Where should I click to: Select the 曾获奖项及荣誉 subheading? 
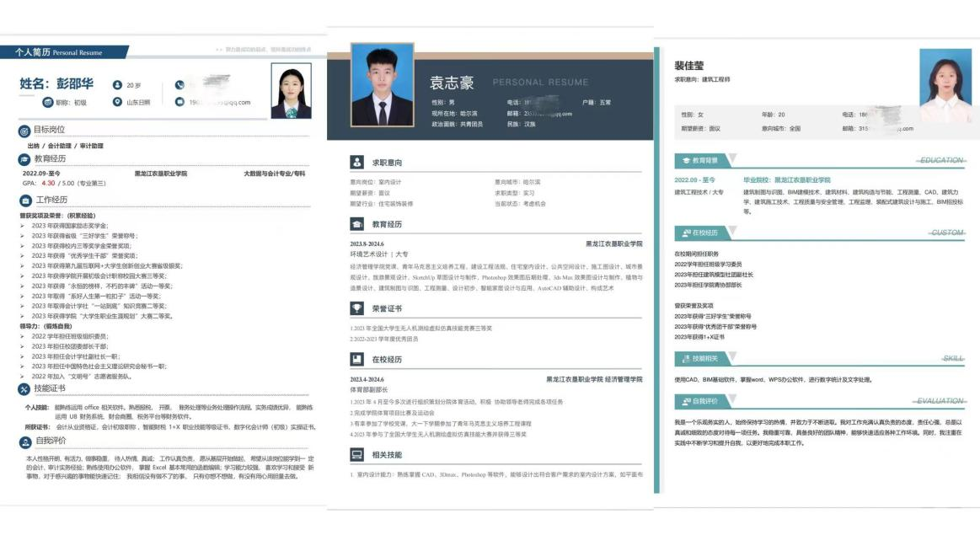point(57,217)
